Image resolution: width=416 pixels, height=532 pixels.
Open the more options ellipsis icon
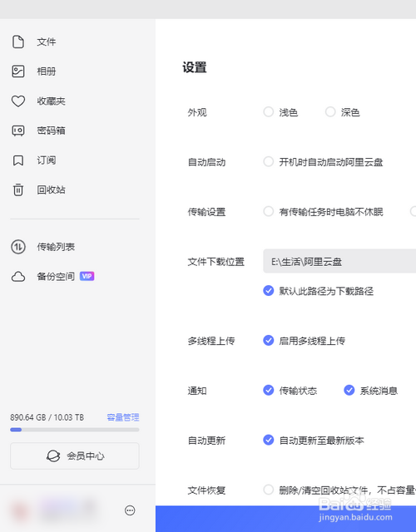[130, 510]
